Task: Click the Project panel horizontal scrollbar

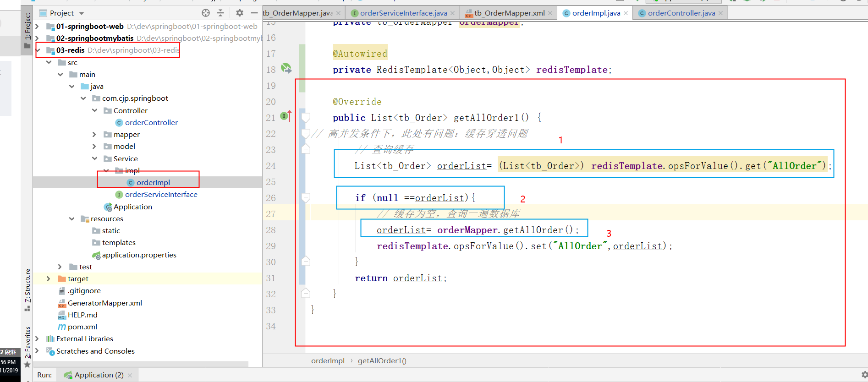Action: [141, 364]
